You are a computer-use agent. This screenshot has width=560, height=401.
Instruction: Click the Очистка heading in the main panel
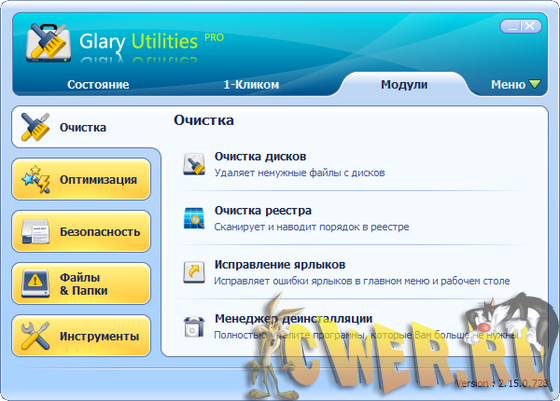tap(204, 120)
